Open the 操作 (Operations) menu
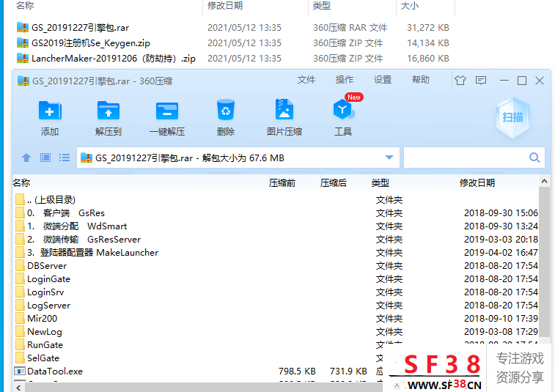 pos(345,80)
